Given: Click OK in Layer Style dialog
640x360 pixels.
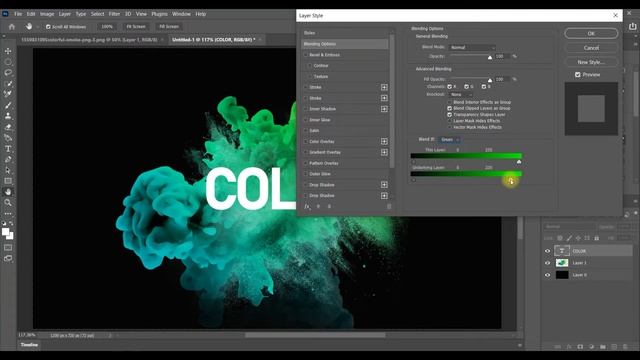Looking at the screenshot, I should coord(591,33).
